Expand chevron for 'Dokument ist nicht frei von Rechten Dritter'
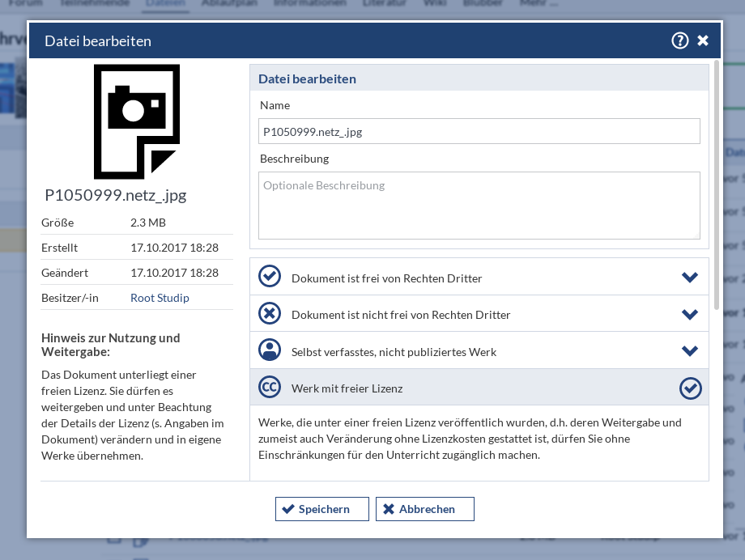This screenshot has width=745, height=560. pyautogui.click(x=690, y=314)
